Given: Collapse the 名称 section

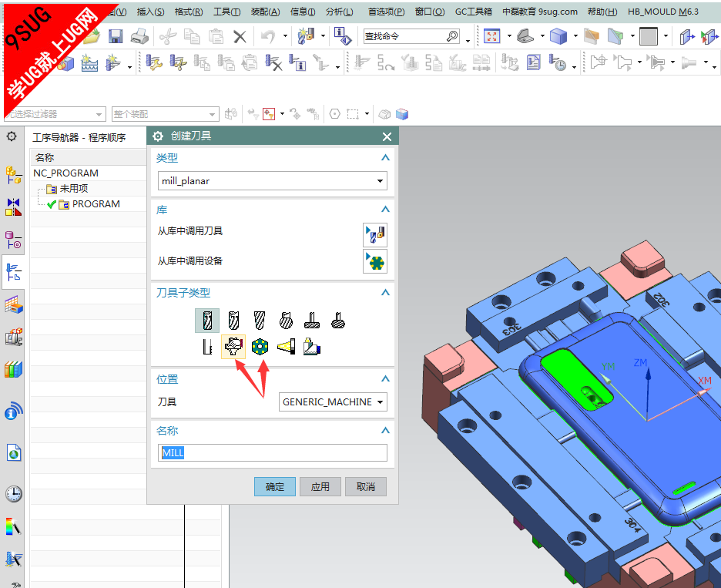Looking at the screenshot, I should pyautogui.click(x=385, y=430).
